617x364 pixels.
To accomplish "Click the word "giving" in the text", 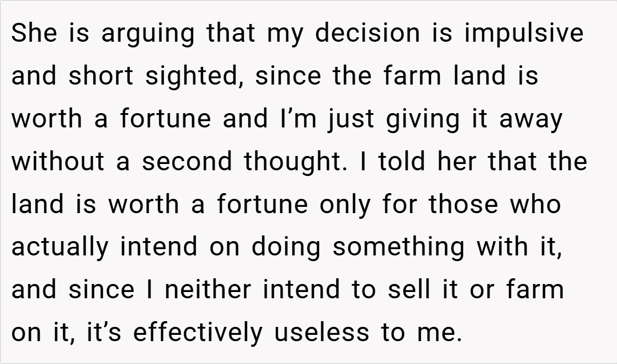I will click(416, 119).
